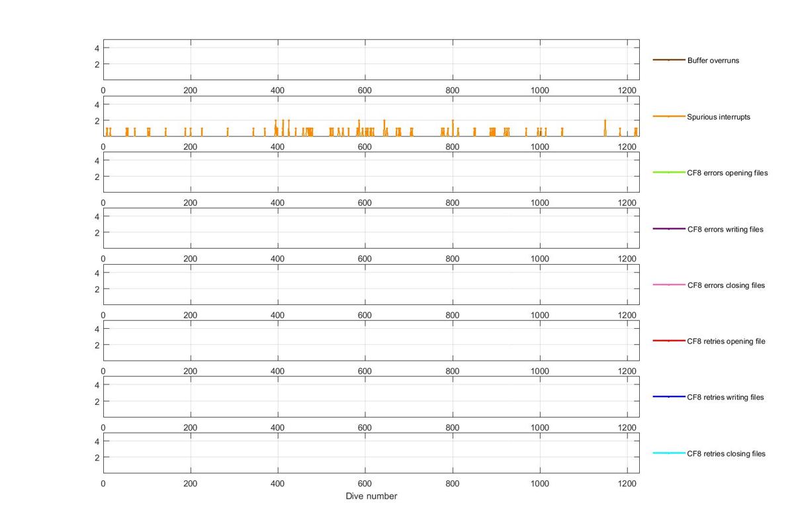
Task: Click the '1000' tick under the bottom plot
Action: pos(540,484)
